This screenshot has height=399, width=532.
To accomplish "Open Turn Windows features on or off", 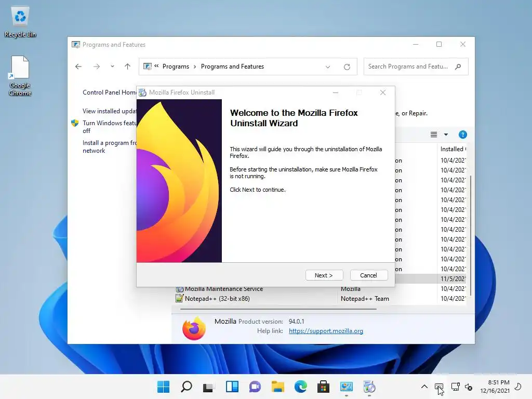I will 109,127.
